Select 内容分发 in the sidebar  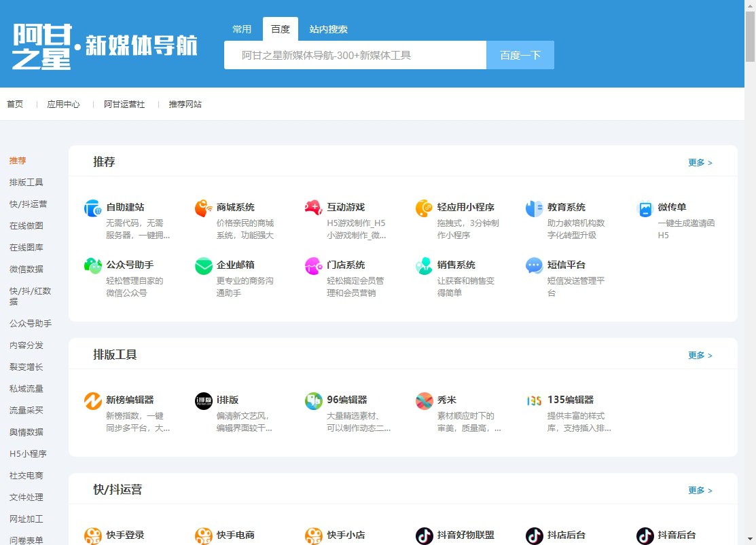[26, 345]
